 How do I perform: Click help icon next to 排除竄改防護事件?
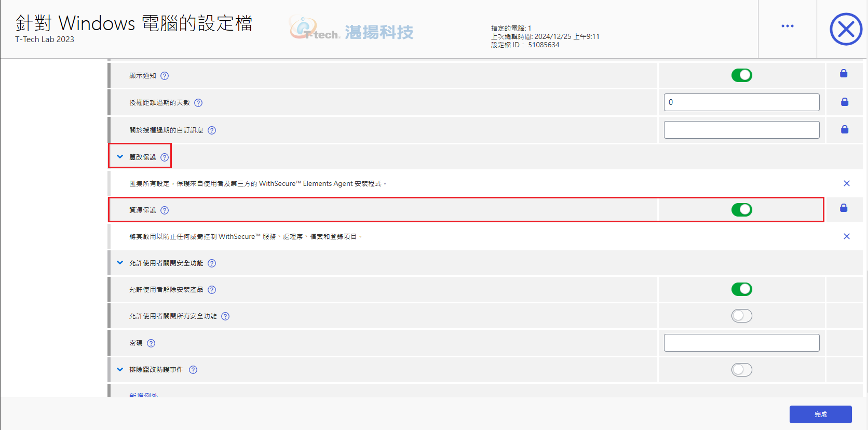pyautogui.click(x=193, y=370)
